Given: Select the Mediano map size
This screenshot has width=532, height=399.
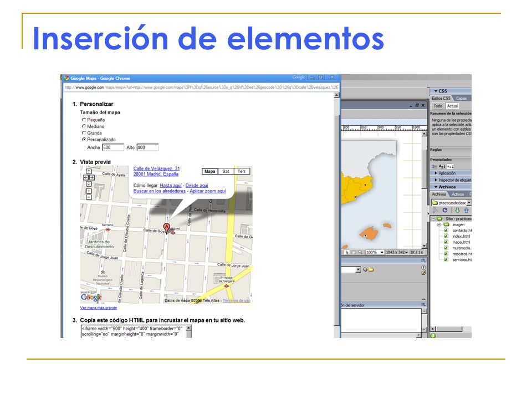Looking at the screenshot, I should tap(84, 126).
